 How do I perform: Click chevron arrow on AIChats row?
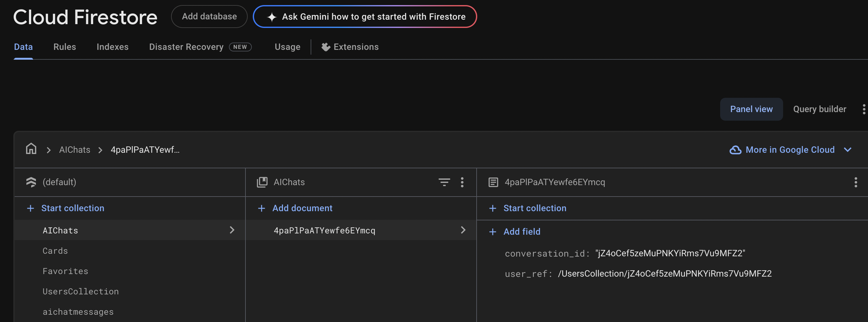coord(232,230)
